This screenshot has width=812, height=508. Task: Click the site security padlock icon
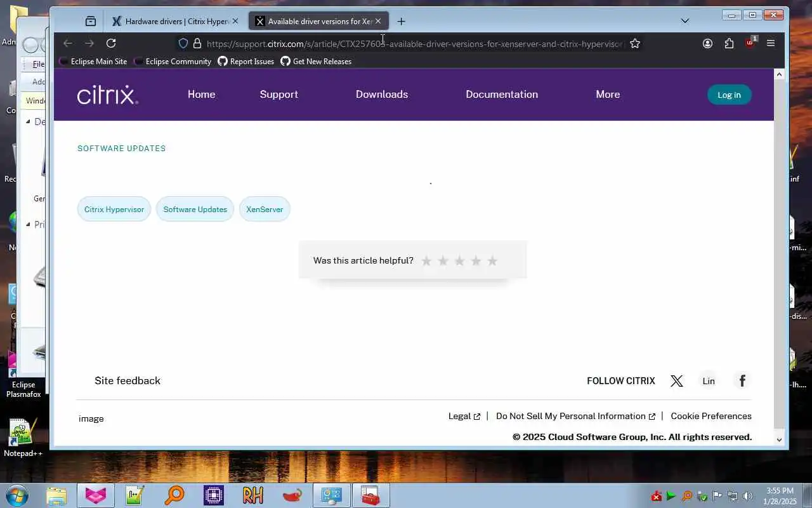pyautogui.click(x=197, y=43)
